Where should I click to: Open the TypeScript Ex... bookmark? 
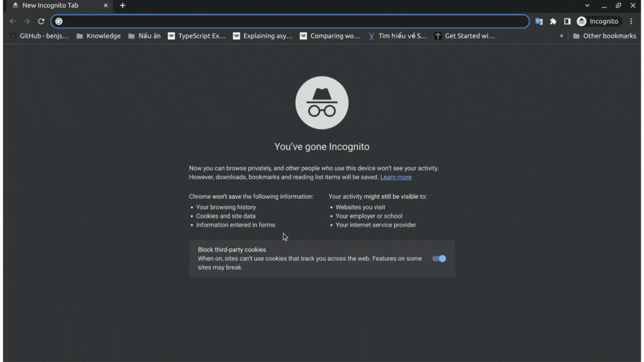tap(197, 36)
